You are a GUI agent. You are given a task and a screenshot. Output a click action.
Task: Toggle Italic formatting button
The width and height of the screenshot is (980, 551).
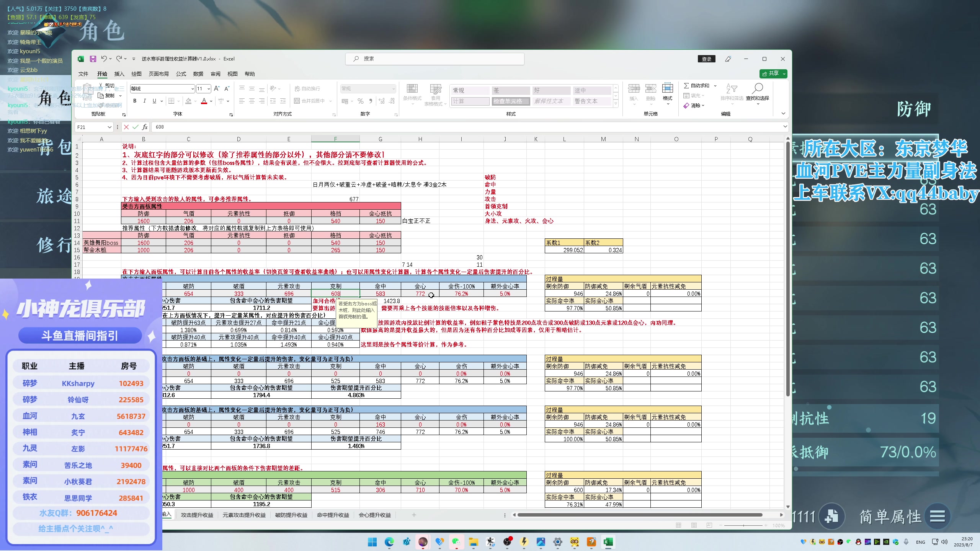(144, 101)
